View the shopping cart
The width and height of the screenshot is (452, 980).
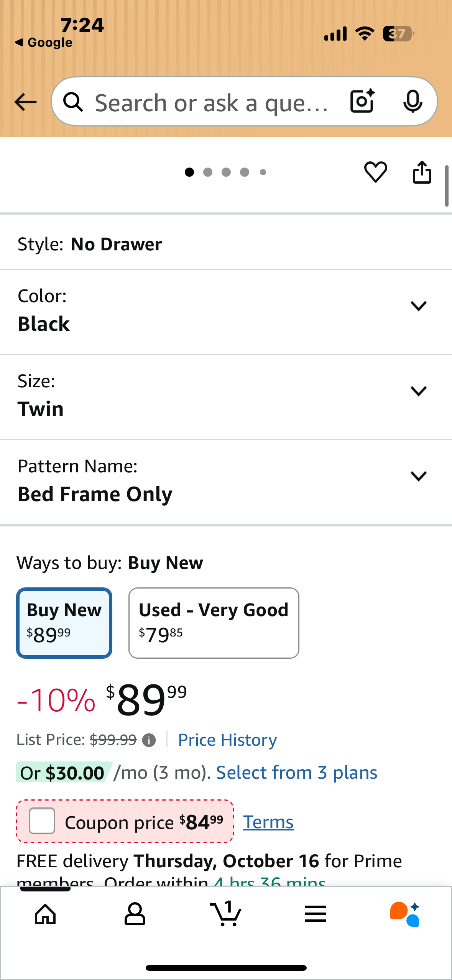226,914
